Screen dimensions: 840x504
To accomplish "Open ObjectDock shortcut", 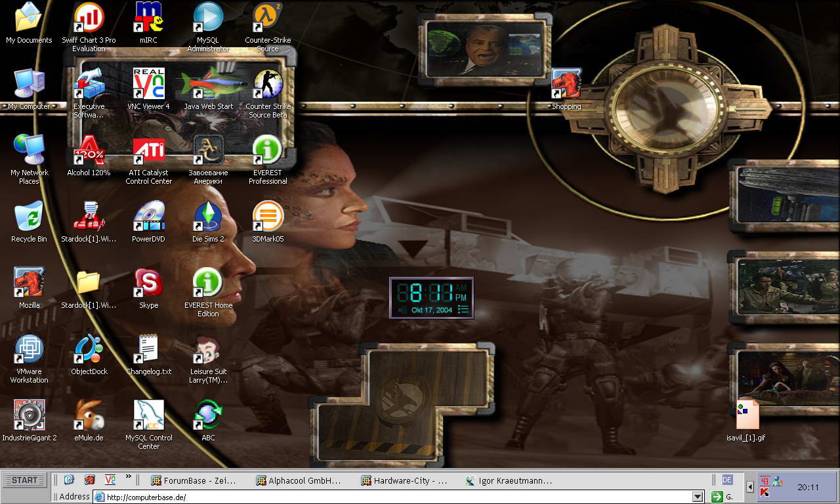I will point(89,354).
